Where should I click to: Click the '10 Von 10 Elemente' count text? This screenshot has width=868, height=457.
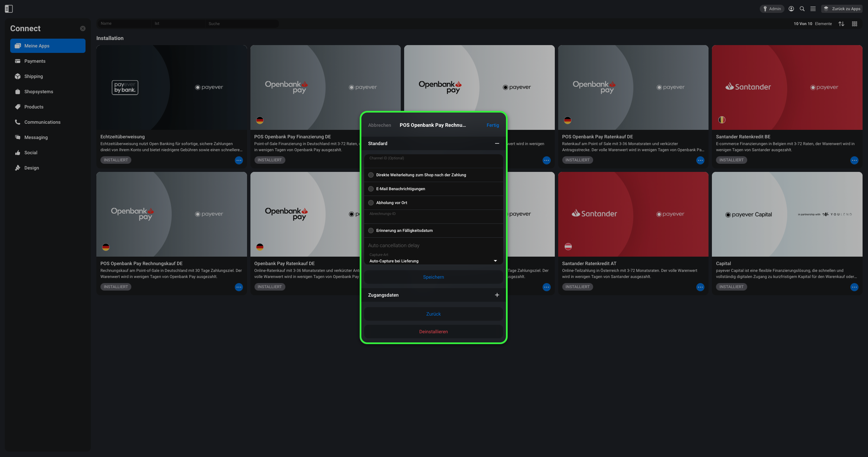coord(813,24)
